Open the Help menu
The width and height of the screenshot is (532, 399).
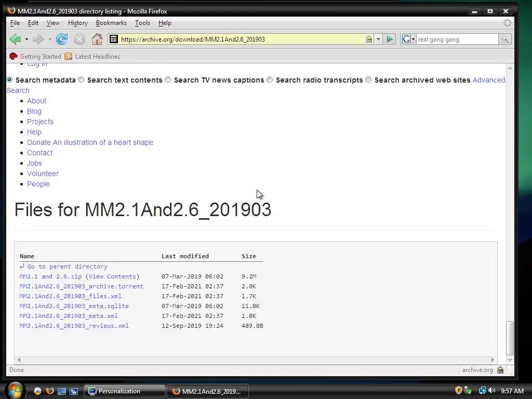click(x=165, y=23)
